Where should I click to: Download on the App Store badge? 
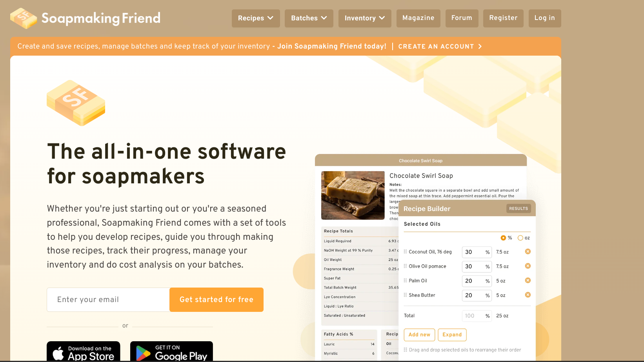84,352
